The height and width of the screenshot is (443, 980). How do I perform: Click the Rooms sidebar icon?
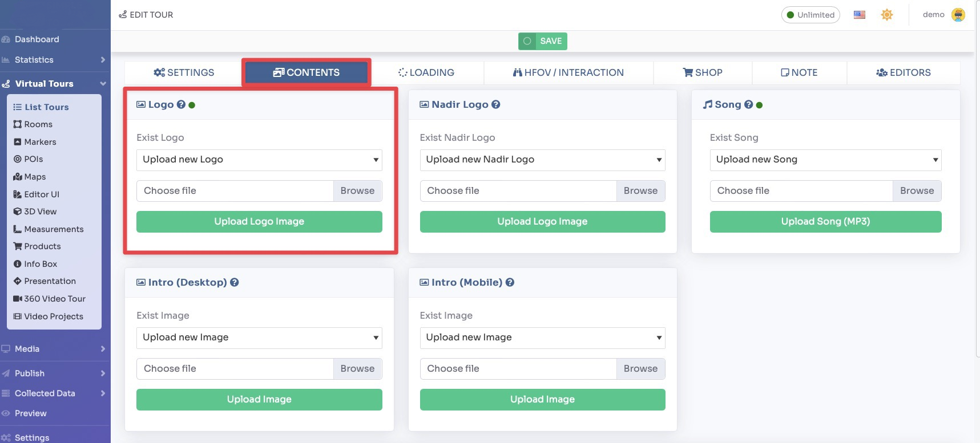tap(18, 124)
